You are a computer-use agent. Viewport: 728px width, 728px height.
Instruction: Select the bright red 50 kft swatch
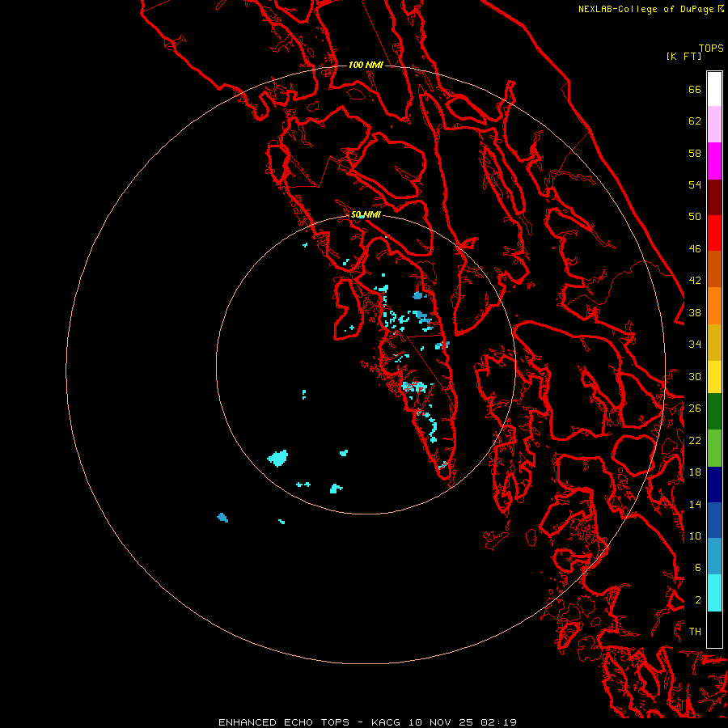714,233
